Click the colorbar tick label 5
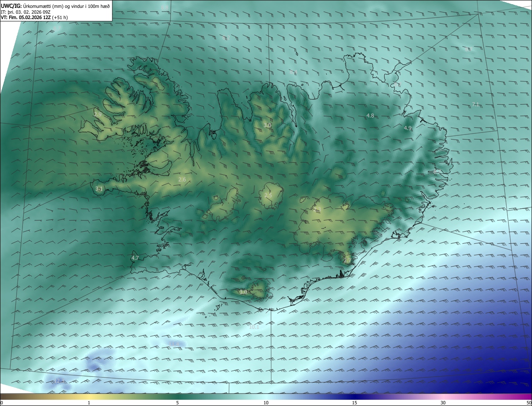 (177, 403)
